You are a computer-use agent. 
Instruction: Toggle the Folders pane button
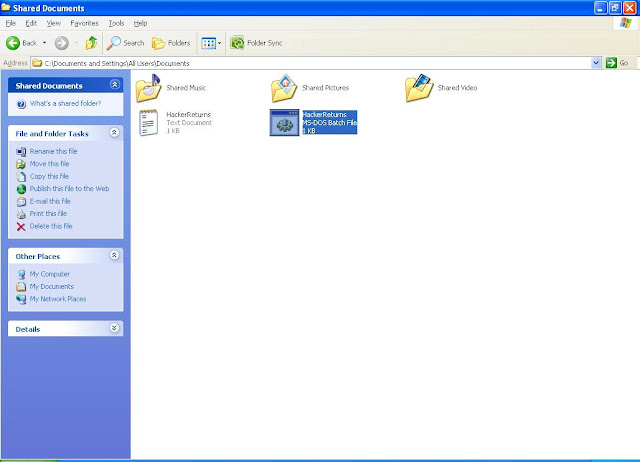click(171, 43)
